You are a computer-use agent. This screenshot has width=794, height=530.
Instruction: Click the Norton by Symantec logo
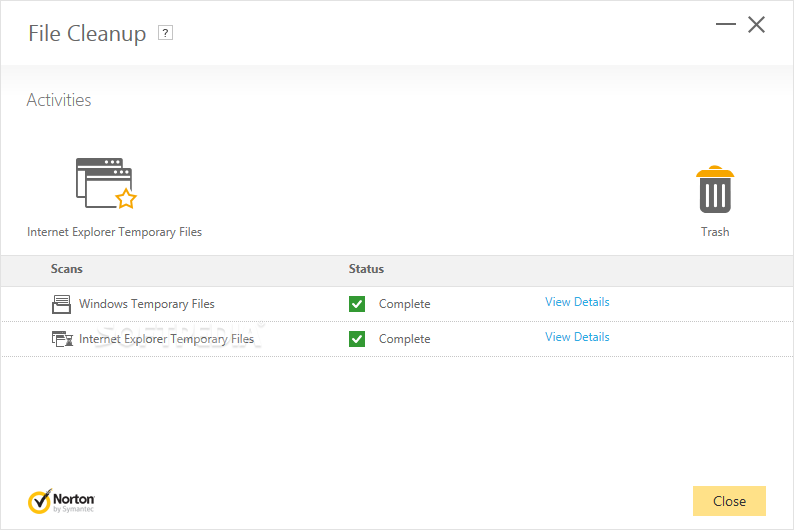[x=61, y=501]
